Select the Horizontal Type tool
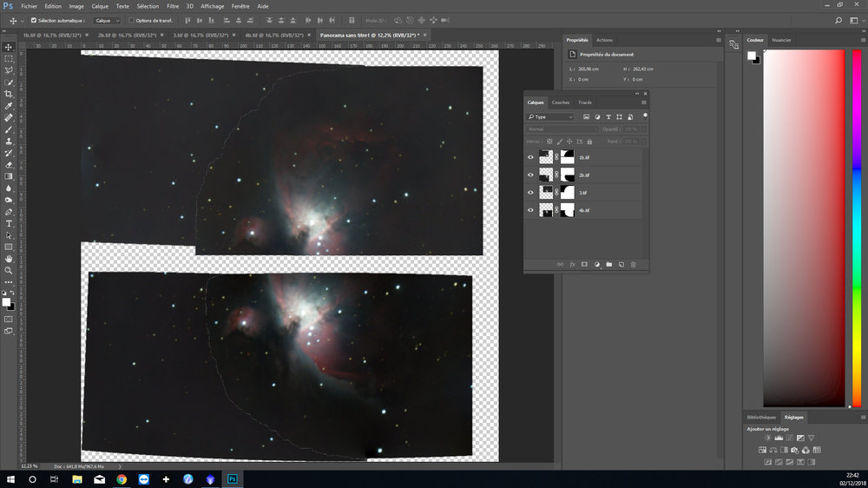 (x=9, y=223)
